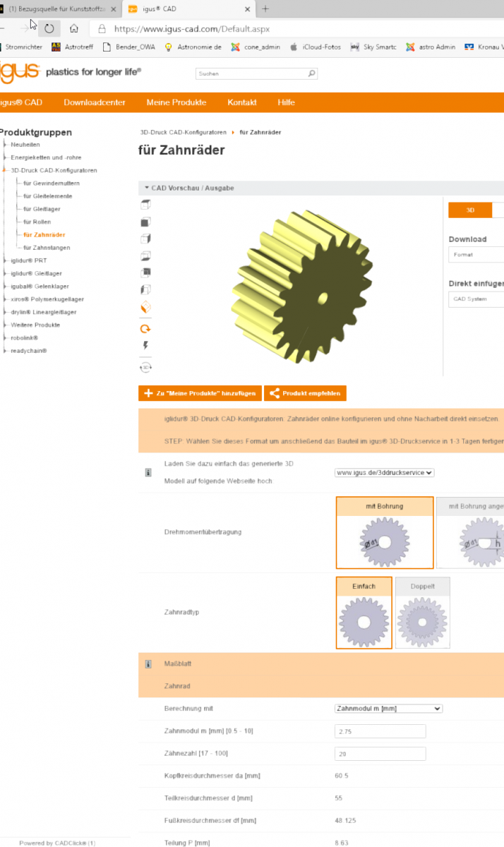Click 'Zu Meine Produkte hinzufügen' button
Image resolution: width=504 pixels, height=847 pixels.
coord(200,393)
